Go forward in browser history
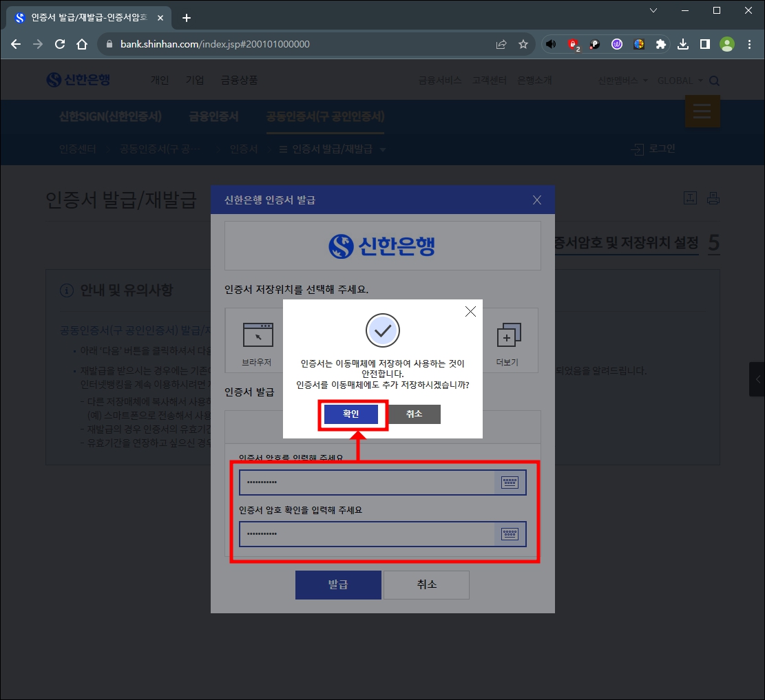This screenshot has height=700, width=765. 38,44
